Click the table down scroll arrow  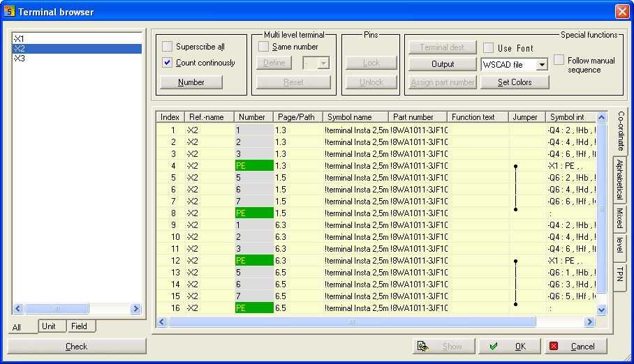[x=602, y=310]
